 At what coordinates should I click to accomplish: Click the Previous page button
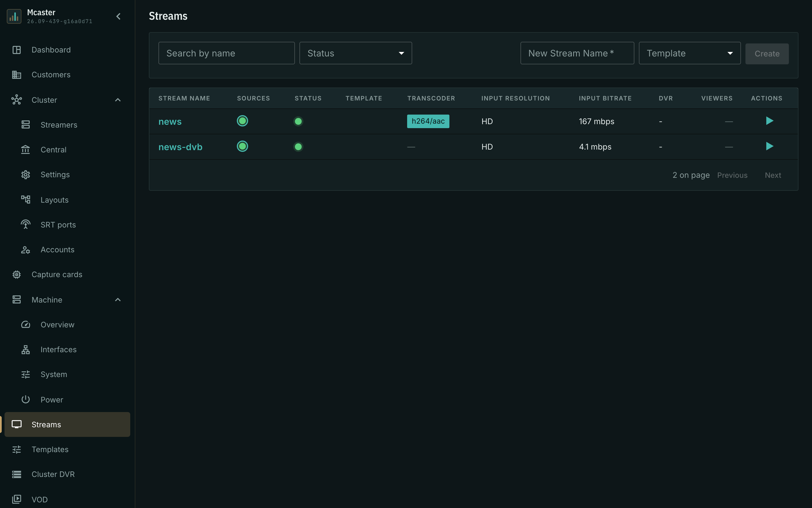click(x=732, y=175)
